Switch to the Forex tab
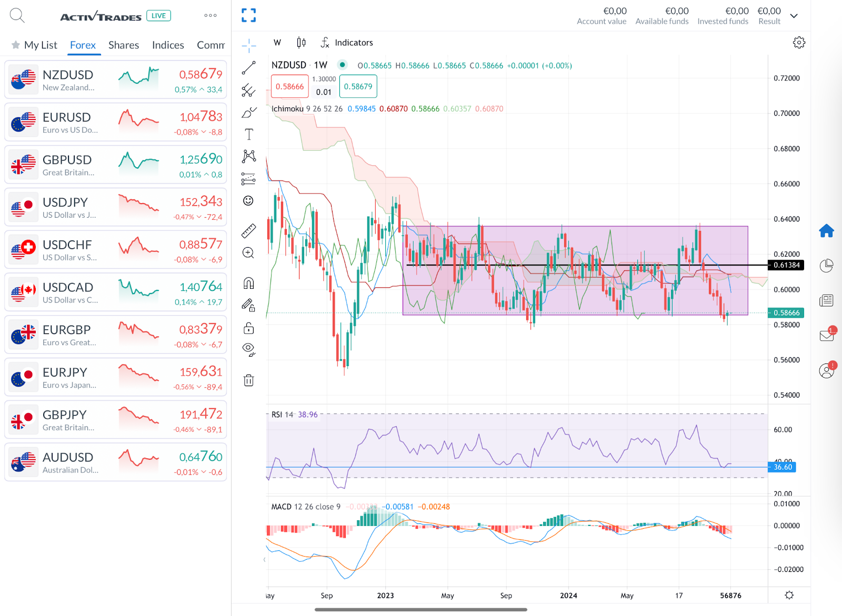This screenshot has width=842, height=616. [83, 45]
